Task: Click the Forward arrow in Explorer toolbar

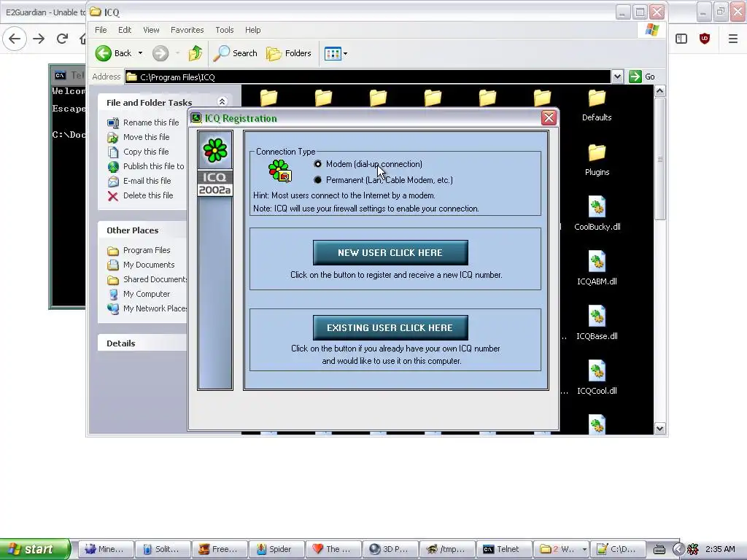Action: (160, 53)
